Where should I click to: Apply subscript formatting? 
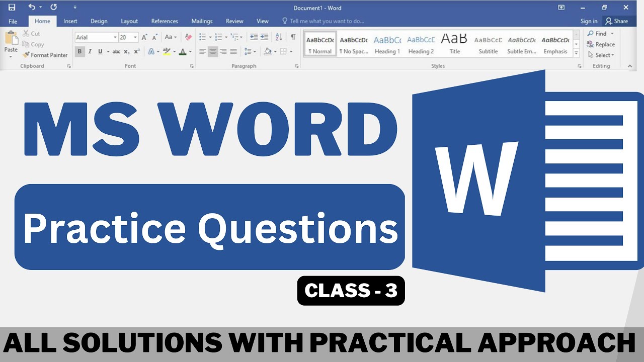pos(127,51)
